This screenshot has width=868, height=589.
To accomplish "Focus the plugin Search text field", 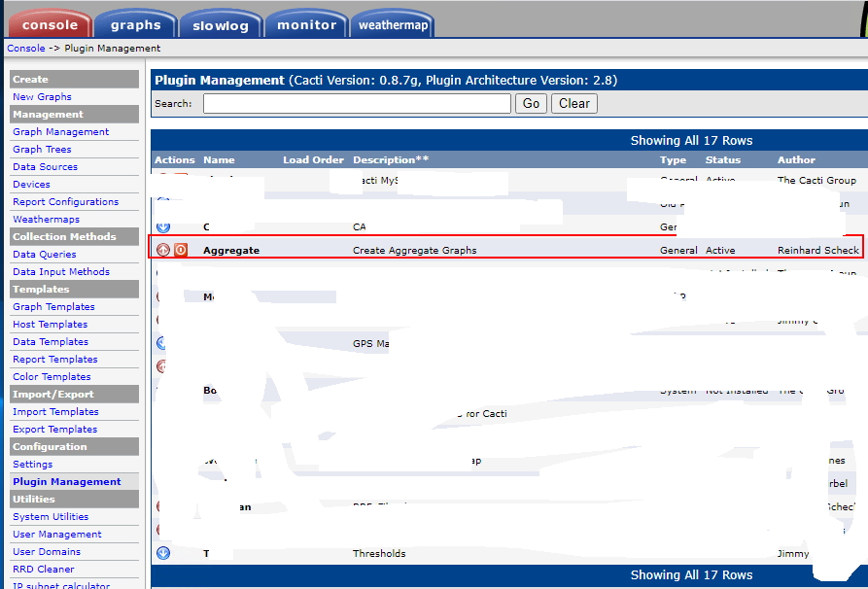I will click(357, 103).
